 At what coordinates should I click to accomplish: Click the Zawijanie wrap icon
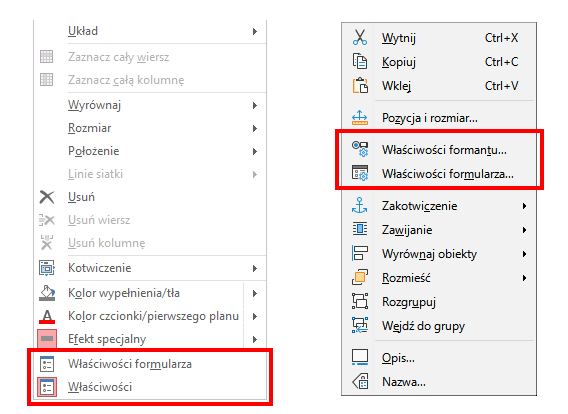pos(360,229)
